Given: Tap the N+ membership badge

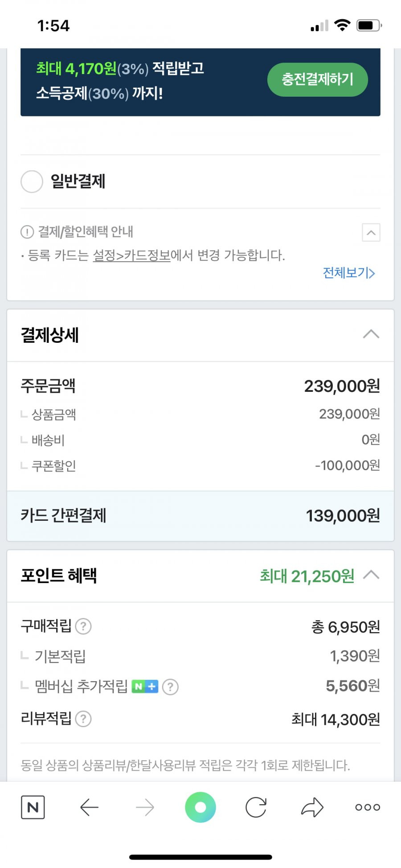Looking at the screenshot, I should 145,687.
